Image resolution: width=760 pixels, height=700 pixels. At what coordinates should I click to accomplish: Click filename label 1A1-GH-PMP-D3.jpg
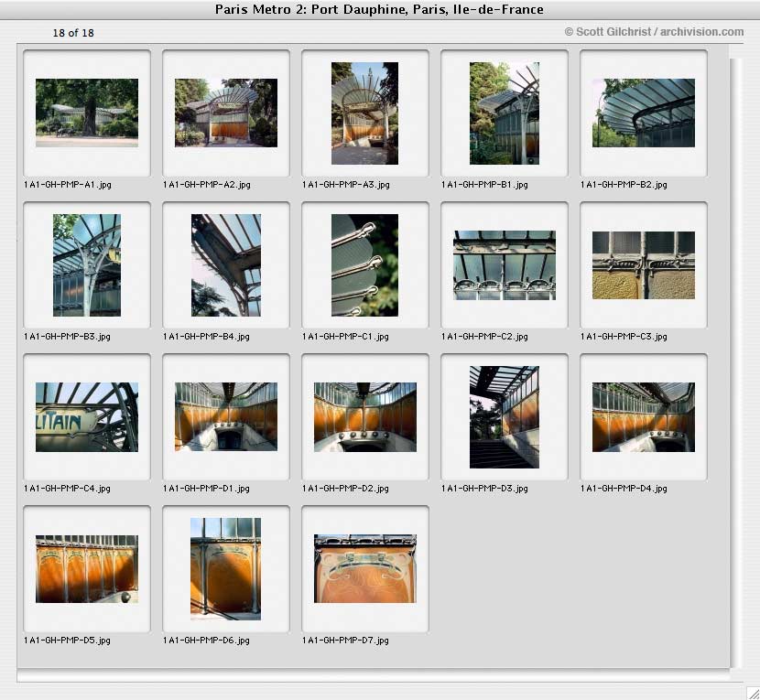484,489
